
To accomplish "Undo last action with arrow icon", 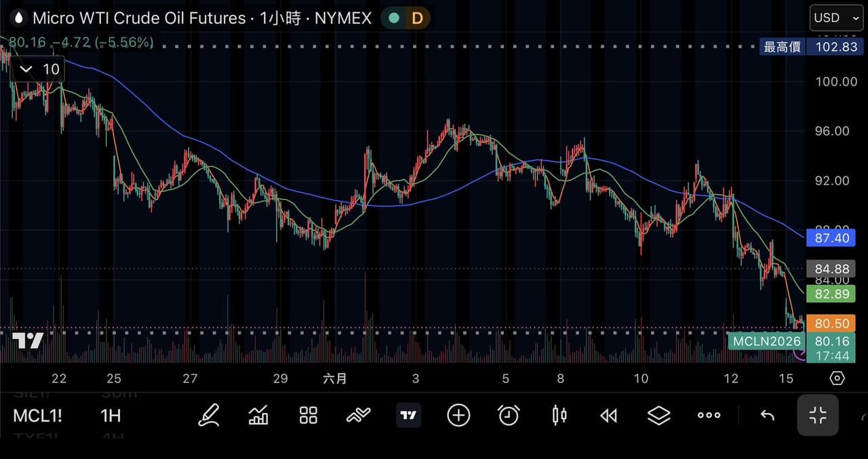I will tap(767, 416).
